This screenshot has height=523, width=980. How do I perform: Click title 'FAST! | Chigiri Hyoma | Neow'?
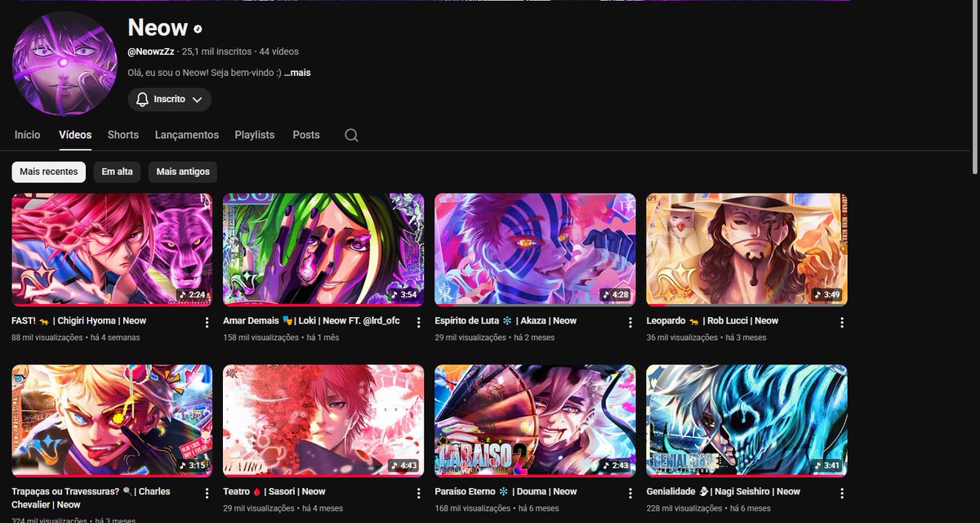point(79,321)
